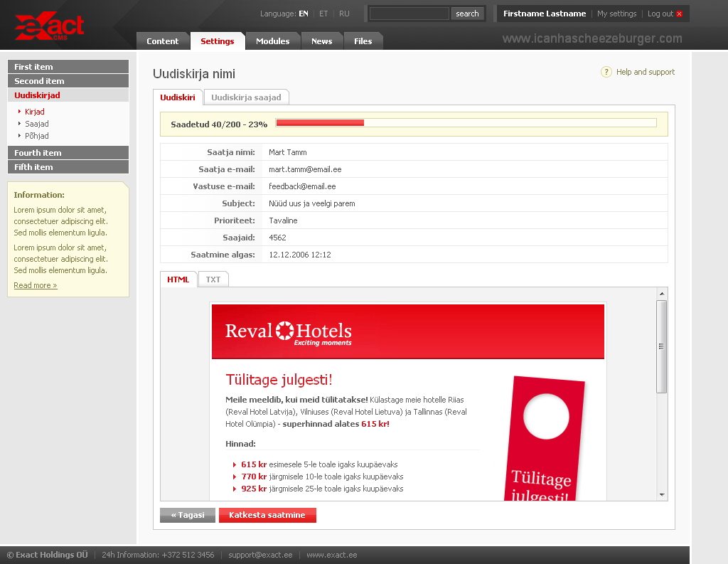Click the Log out link
728x564 pixels.
pos(660,14)
